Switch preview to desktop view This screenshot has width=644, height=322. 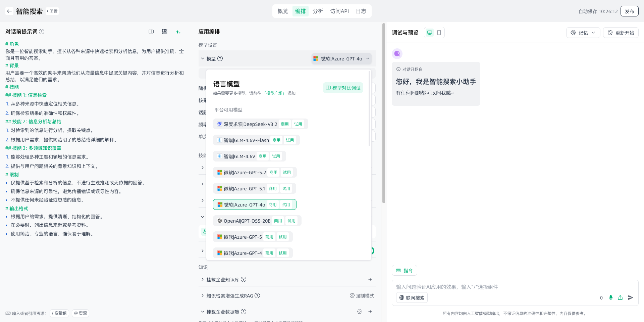click(430, 33)
